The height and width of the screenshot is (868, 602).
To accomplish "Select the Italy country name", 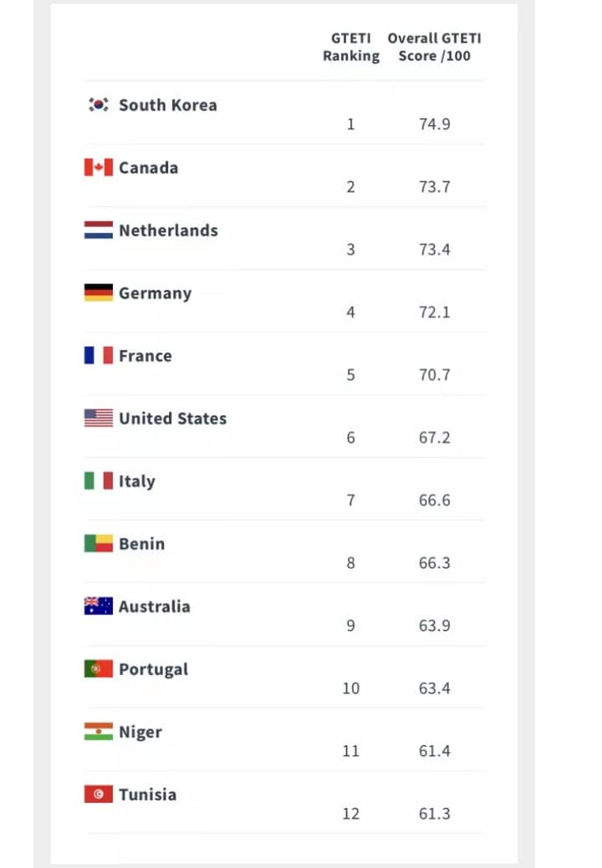I will [137, 481].
